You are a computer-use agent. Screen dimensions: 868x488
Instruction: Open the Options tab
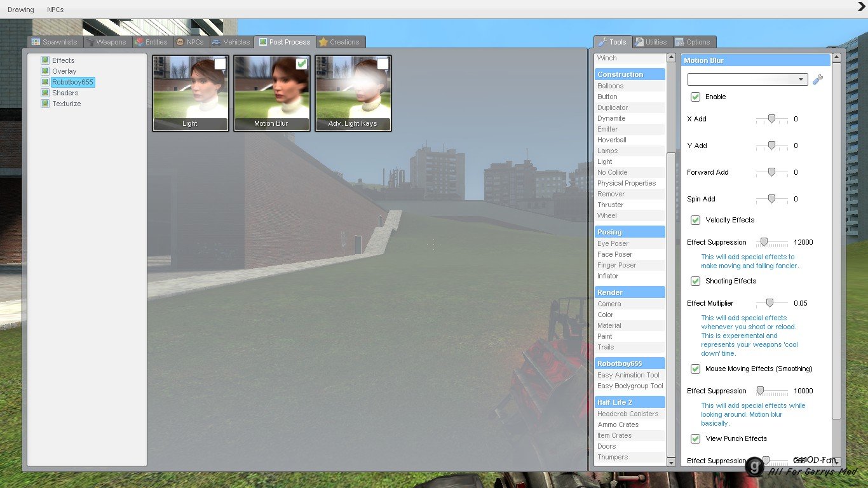693,42
